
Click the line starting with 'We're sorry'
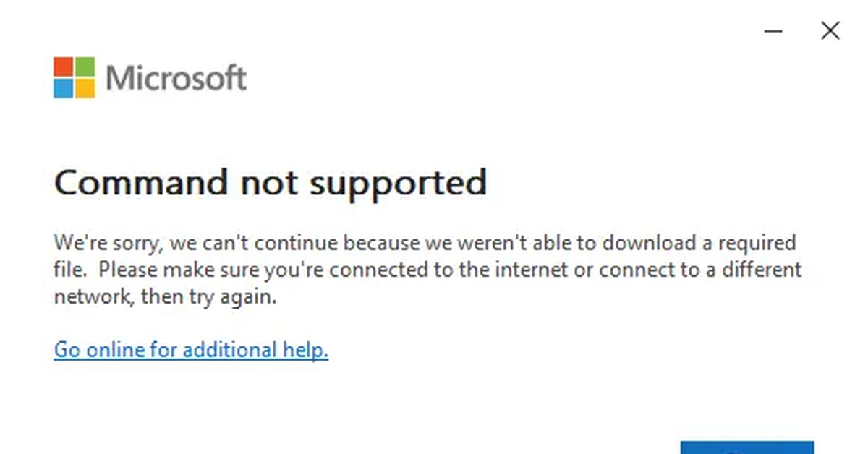425,242
